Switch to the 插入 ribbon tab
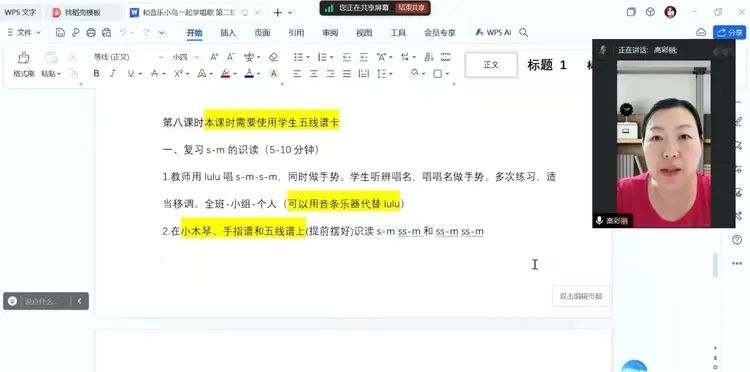 point(228,33)
